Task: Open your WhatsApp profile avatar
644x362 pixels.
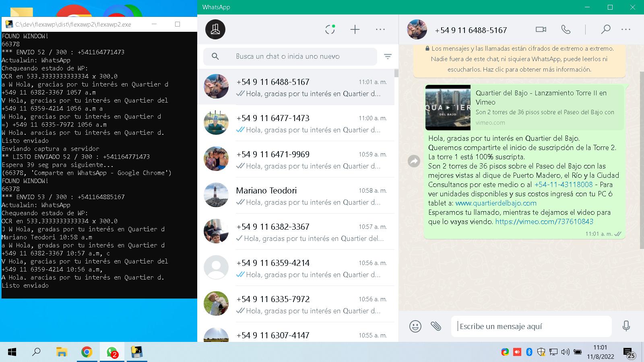Action: [215, 29]
